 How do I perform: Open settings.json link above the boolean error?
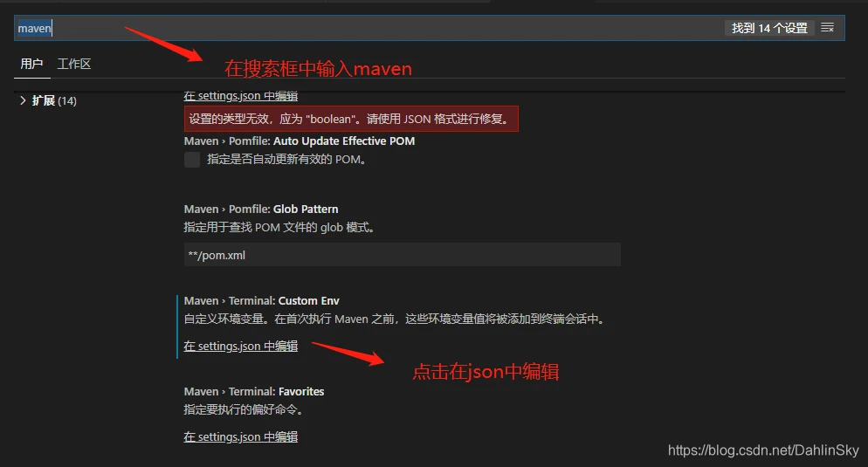click(241, 96)
